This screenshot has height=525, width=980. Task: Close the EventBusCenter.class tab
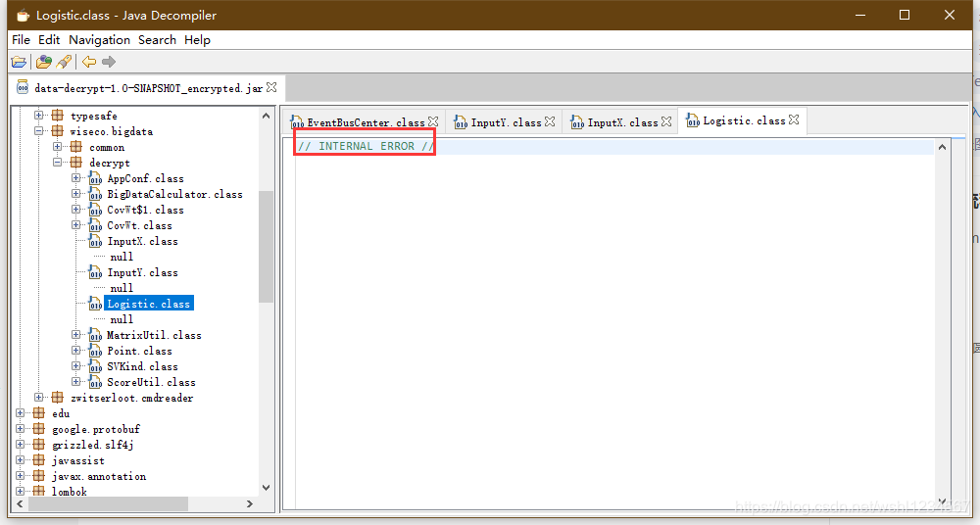tap(433, 121)
